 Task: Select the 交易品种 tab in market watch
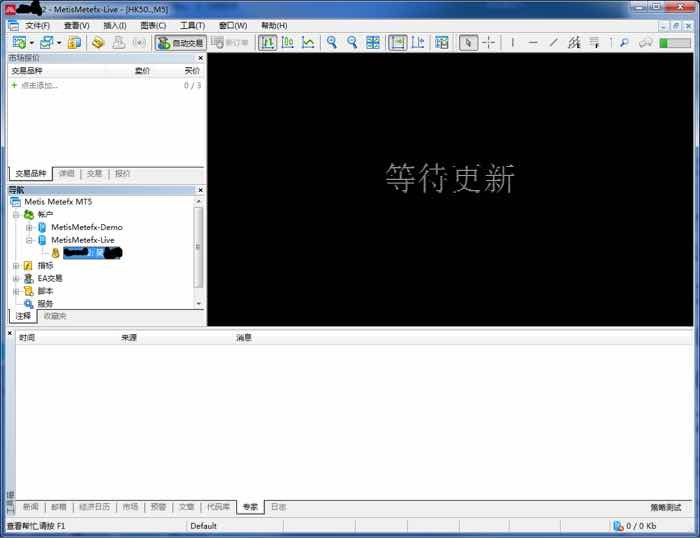[31, 173]
